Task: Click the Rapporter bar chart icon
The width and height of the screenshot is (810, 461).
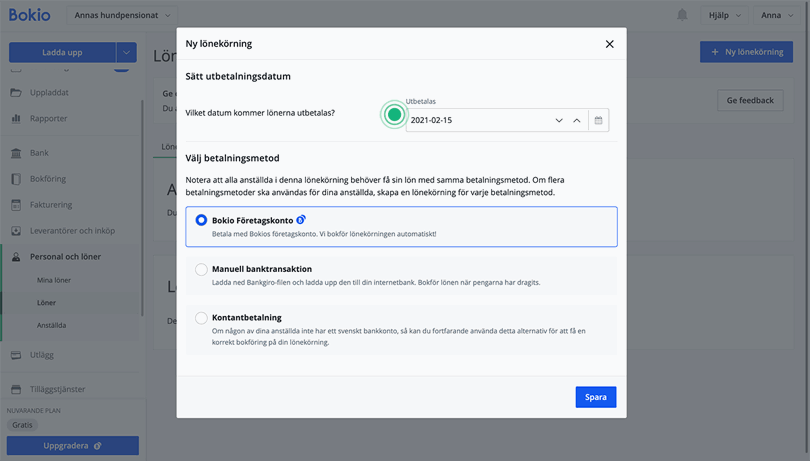Action: pyautogui.click(x=16, y=118)
